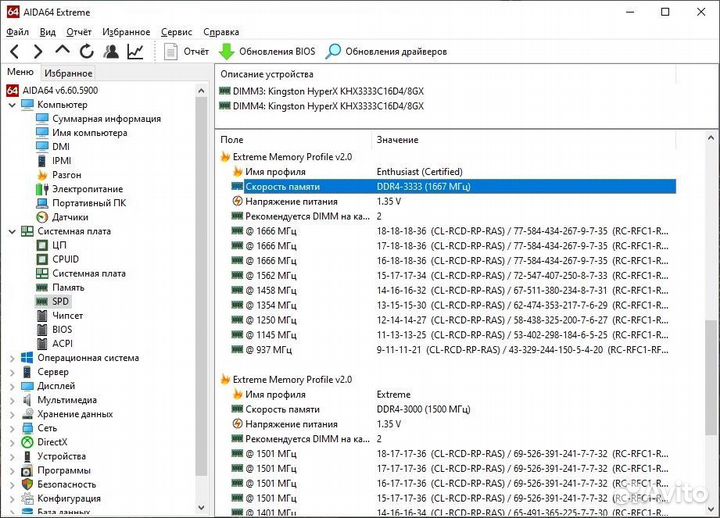Open the Сервис menu

(x=176, y=32)
